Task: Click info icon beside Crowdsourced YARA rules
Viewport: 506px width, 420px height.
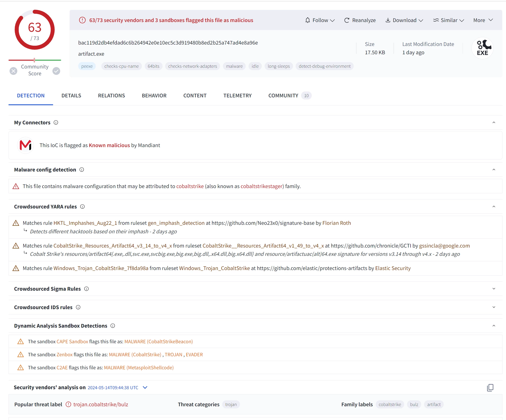Action: click(x=82, y=207)
